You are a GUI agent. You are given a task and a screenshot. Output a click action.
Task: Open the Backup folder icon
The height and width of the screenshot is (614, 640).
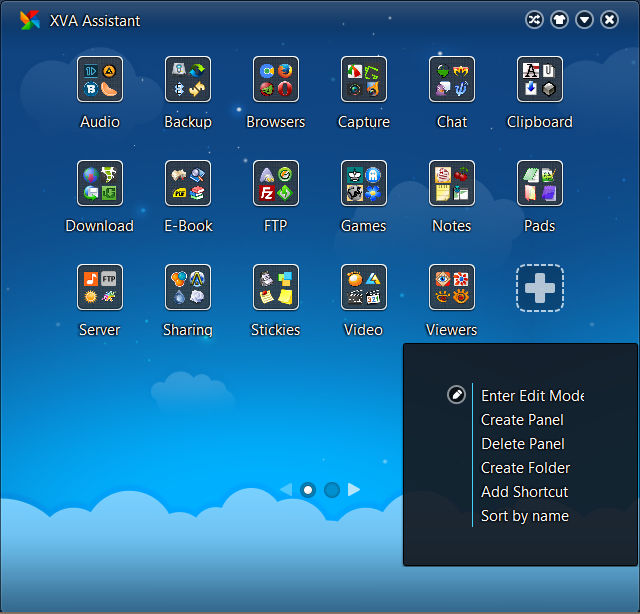188,79
